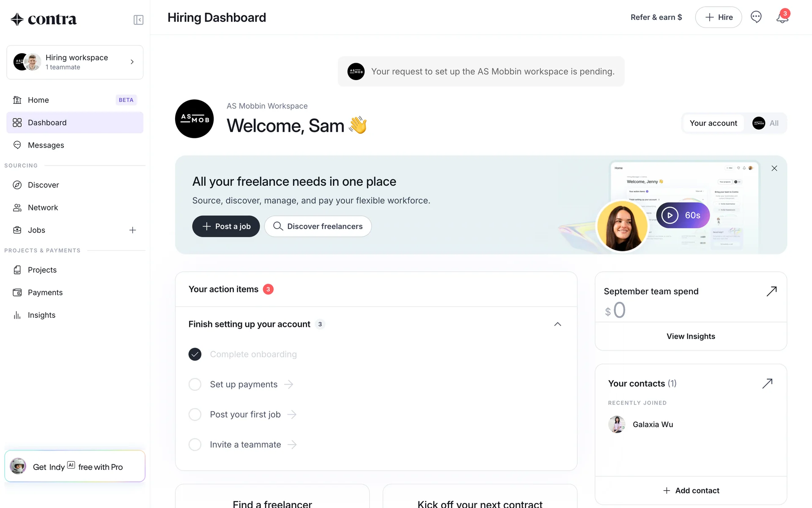Click the Post a job button

click(x=226, y=226)
